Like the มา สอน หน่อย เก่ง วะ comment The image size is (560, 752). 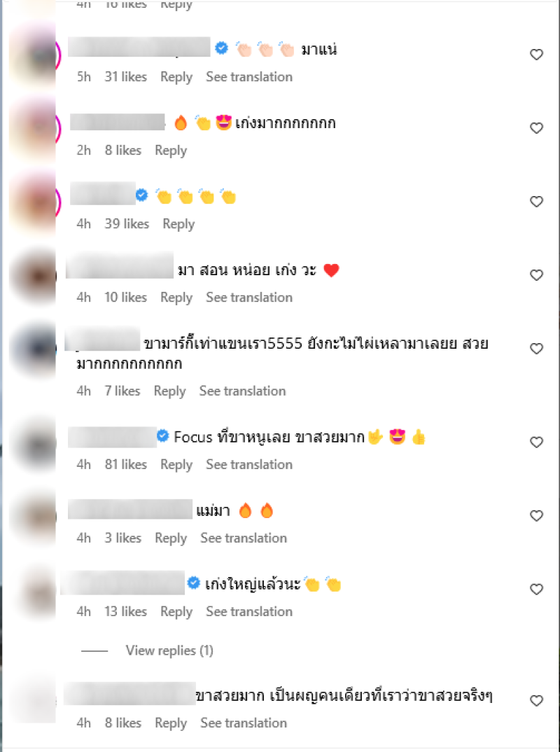point(536,274)
